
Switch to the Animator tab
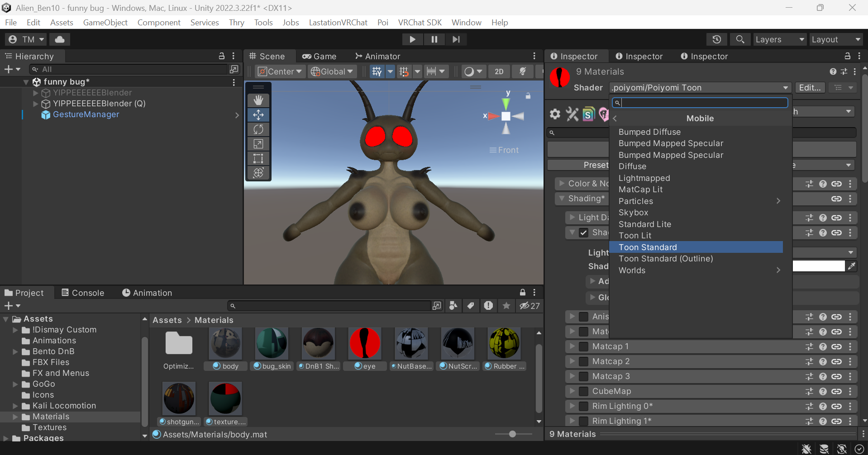(377, 57)
